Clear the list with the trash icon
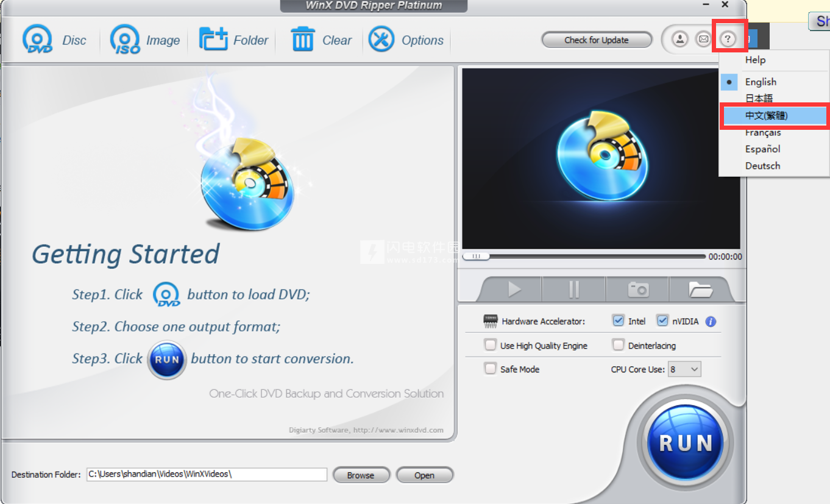 pos(302,40)
